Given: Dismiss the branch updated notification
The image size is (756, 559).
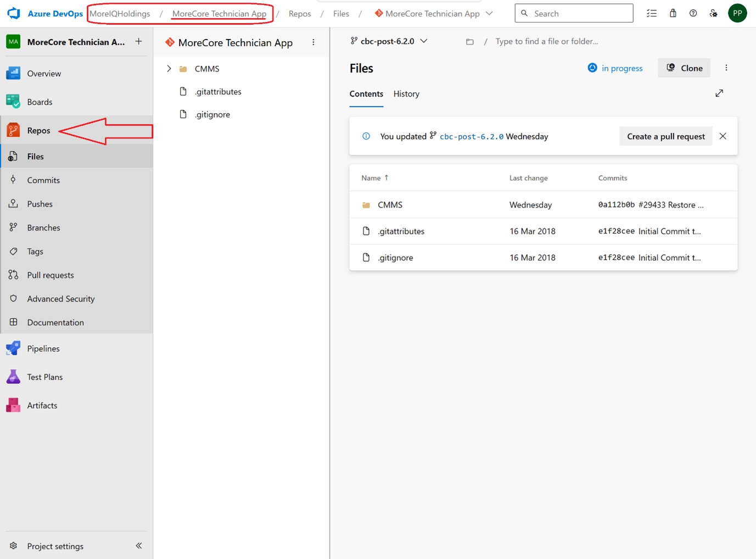Looking at the screenshot, I should (x=723, y=136).
